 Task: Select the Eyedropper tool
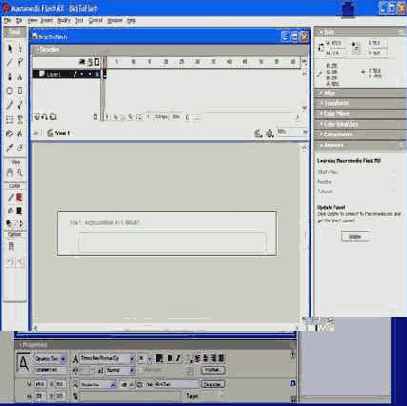(10, 148)
